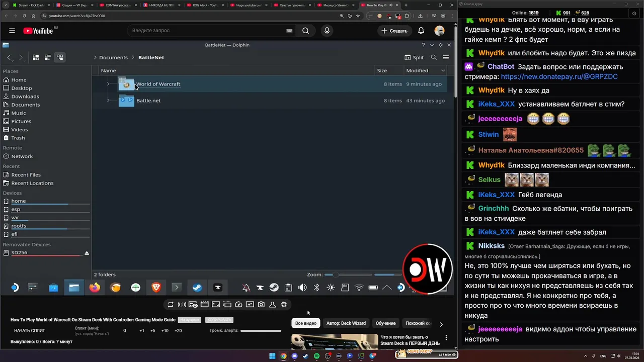Select the 'Обучение' chip

coord(386,323)
